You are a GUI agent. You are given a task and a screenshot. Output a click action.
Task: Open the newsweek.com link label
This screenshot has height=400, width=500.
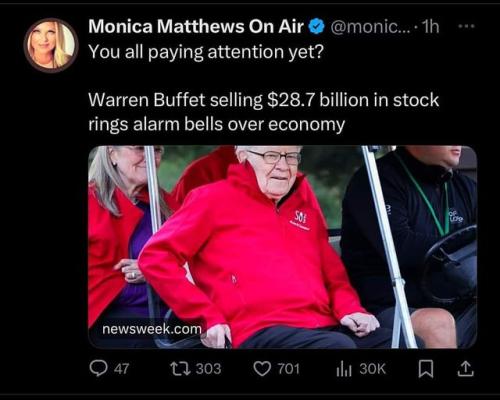(x=152, y=329)
